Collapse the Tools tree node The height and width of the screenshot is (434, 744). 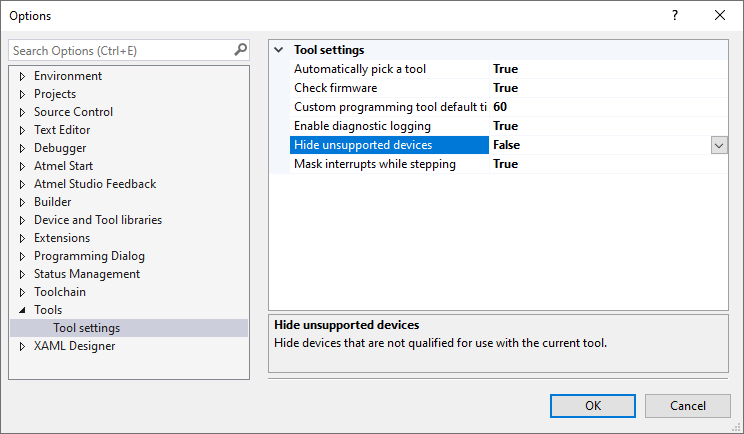click(22, 311)
